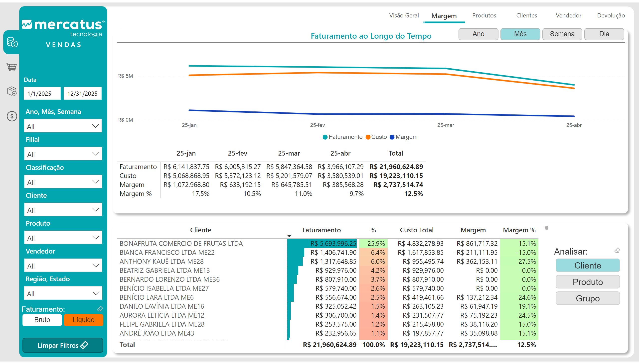Analyze by Produto button
Image resolution: width=639 pixels, height=364 pixels.
point(587,282)
